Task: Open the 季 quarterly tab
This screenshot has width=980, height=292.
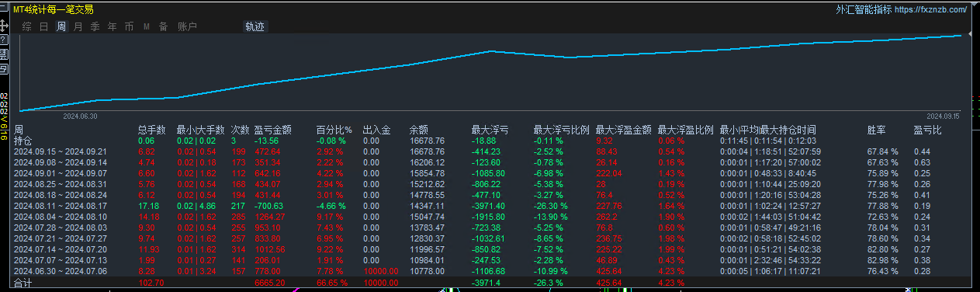Action: [x=95, y=26]
